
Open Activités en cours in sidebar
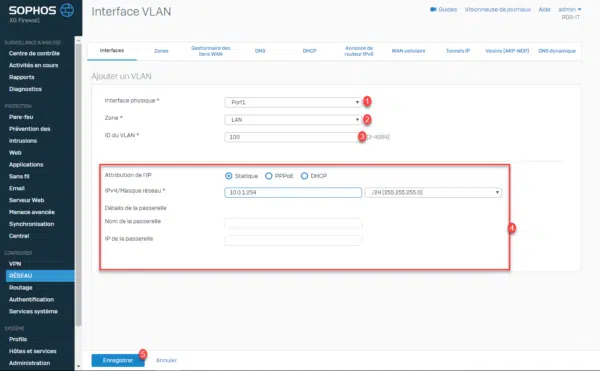click(x=34, y=65)
